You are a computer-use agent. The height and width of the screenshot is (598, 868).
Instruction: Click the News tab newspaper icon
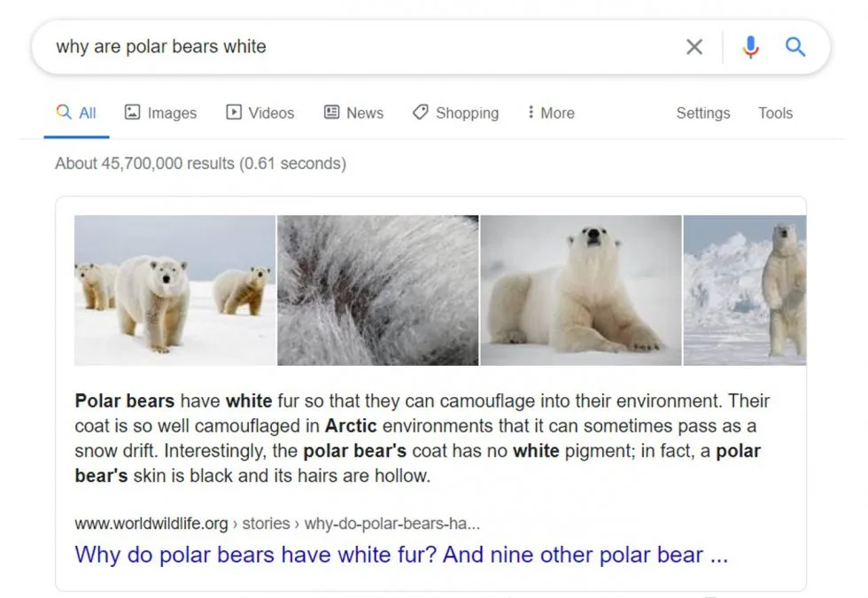pyautogui.click(x=332, y=113)
